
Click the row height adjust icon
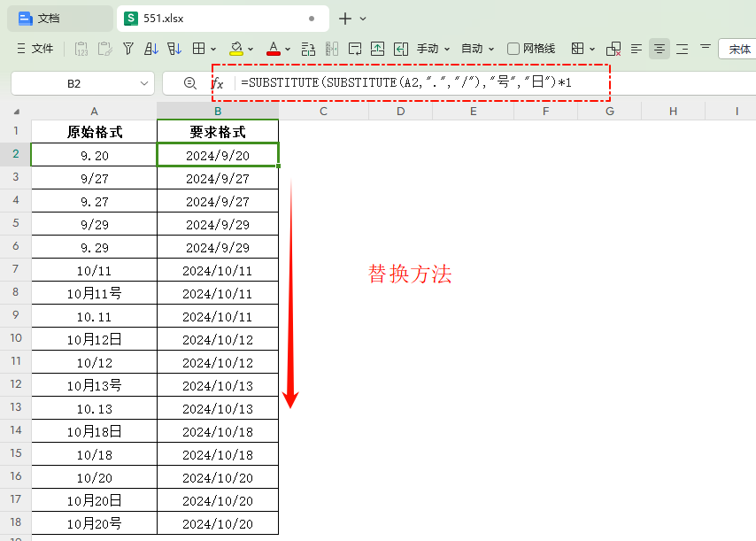[x=308, y=49]
